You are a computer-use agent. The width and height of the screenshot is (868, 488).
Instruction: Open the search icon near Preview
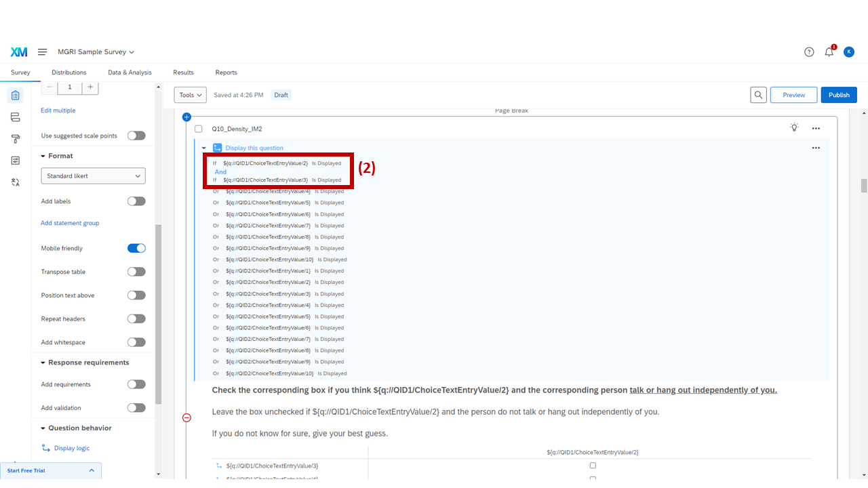pyautogui.click(x=758, y=95)
